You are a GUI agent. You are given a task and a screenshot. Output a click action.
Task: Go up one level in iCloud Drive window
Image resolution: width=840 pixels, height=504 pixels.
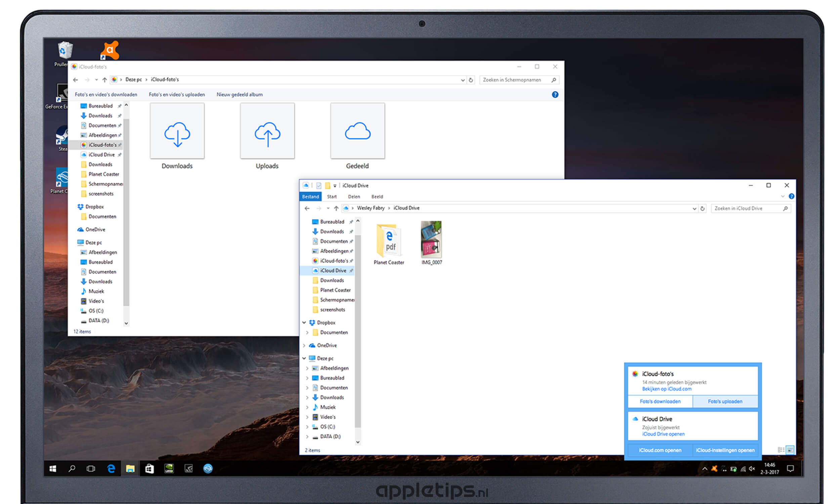(x=336, y=208)
